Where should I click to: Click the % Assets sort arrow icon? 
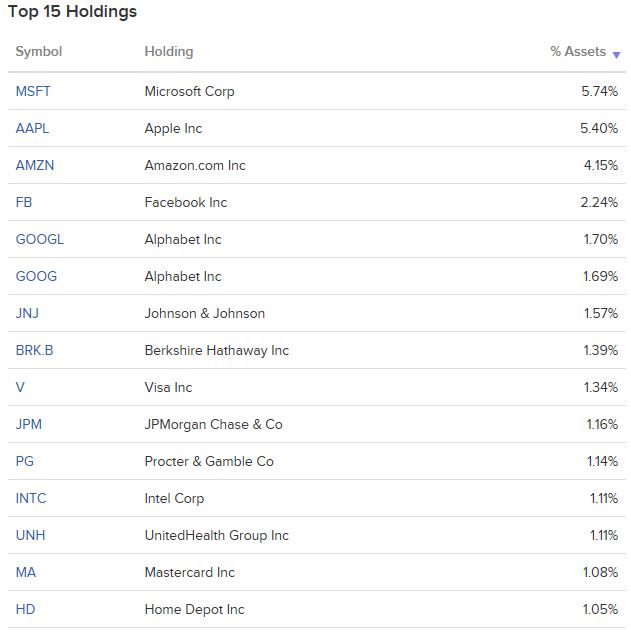616,55
